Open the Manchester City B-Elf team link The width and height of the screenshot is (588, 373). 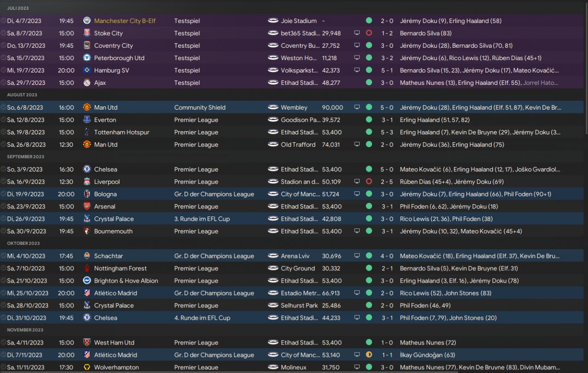pos(124,21)
